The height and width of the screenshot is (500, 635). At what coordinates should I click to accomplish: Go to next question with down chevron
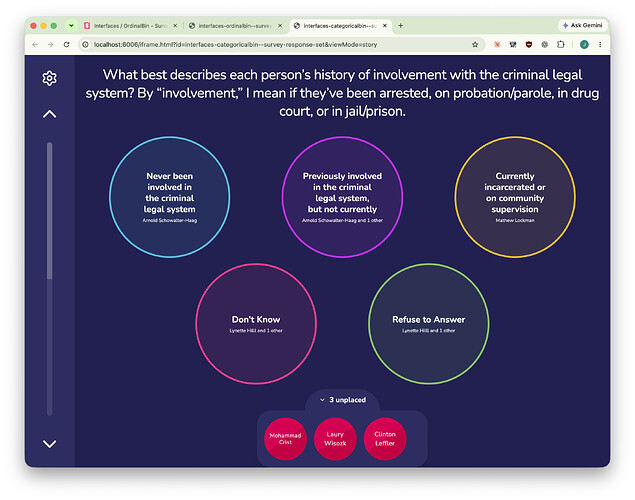coord(49,444)
